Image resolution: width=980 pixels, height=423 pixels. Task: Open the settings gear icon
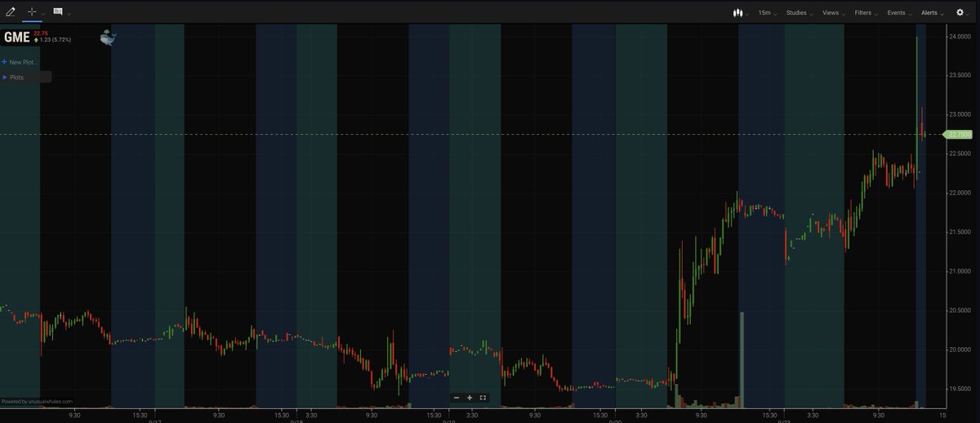point(960,13)
